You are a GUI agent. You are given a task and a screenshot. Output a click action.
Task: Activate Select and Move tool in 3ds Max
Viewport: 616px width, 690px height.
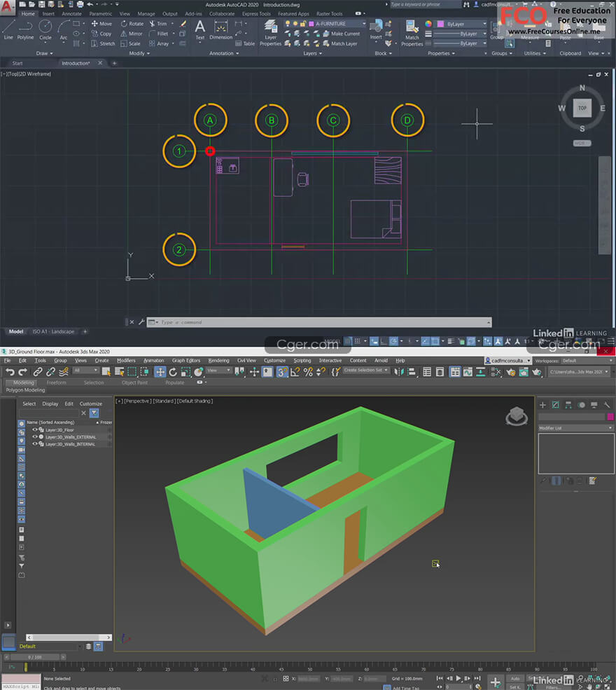click(x=160, y=372)
